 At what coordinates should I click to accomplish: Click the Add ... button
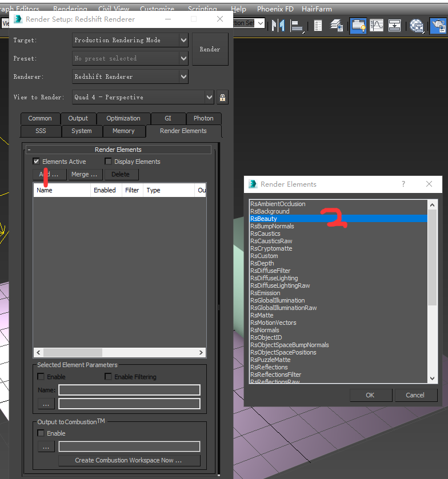pos(50,175)
